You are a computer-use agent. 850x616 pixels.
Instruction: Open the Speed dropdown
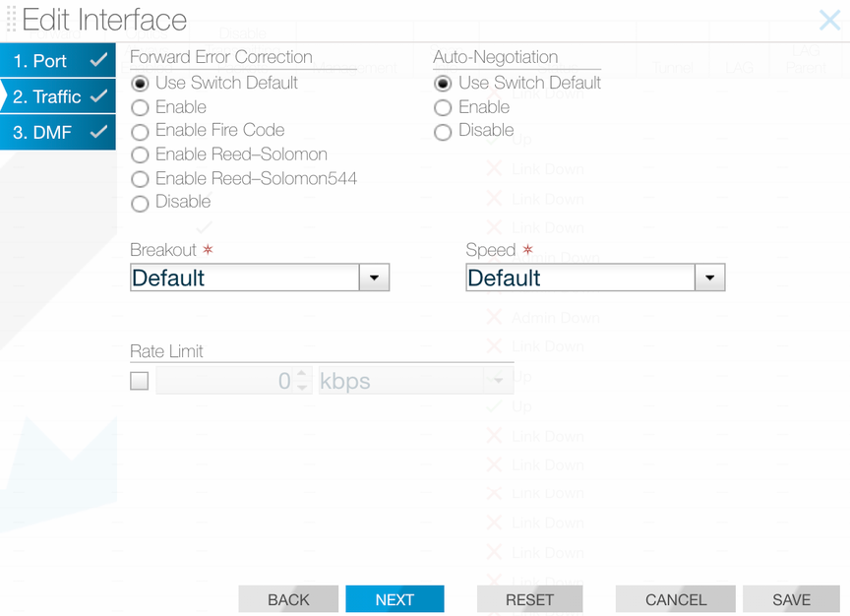pos(710,277)
